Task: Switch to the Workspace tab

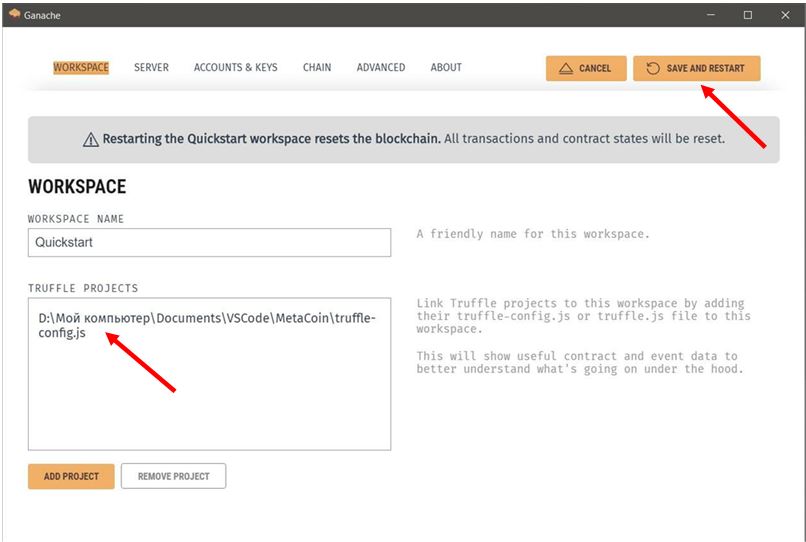Action: point(81,68)
